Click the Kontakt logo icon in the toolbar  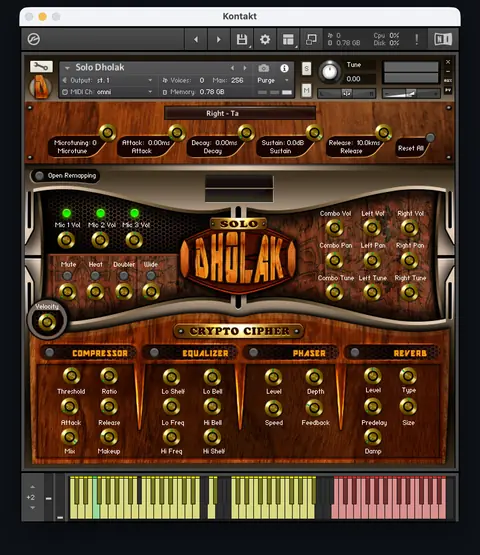click(x=34, y=39)
